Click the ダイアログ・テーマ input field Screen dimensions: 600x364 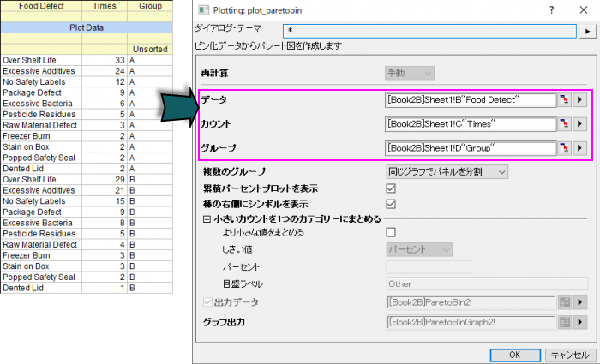point(429,31)
